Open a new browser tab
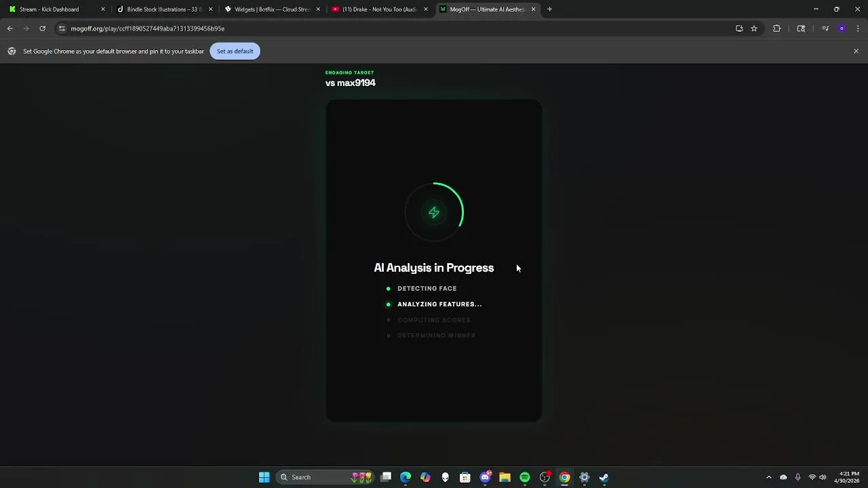The image size is (868, 488). (550, 9)
